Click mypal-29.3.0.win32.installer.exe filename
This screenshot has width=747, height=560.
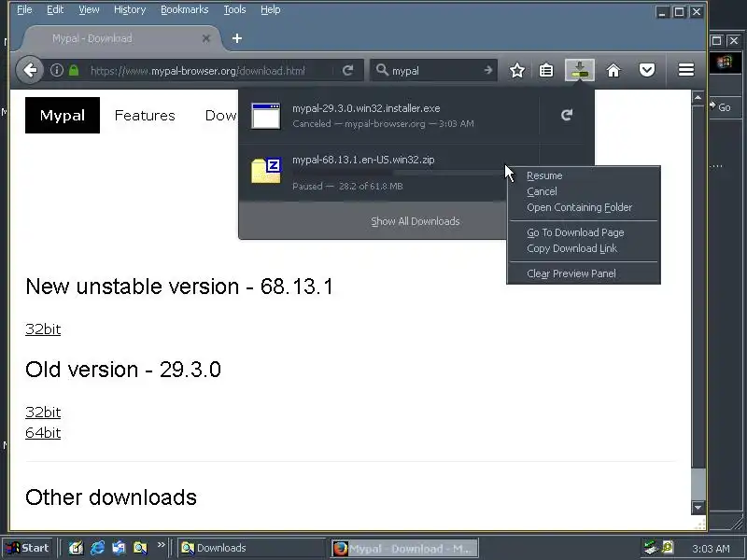366,108
